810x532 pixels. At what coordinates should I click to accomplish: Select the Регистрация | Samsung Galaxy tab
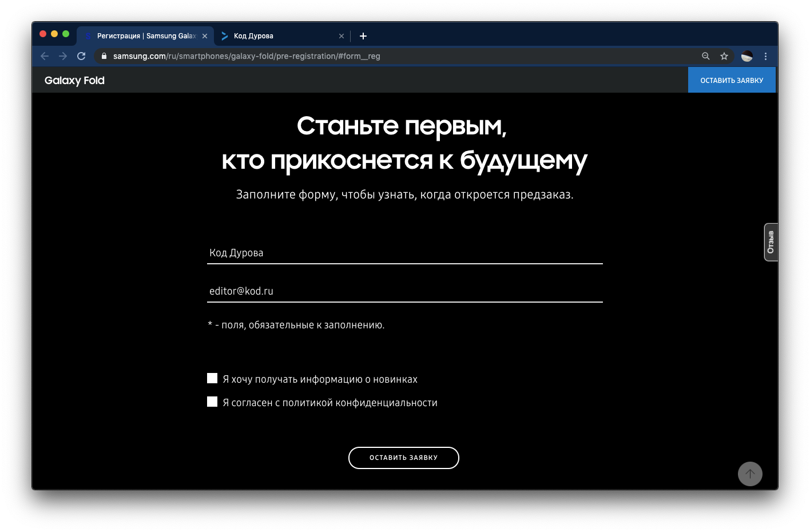click(145, 36)
